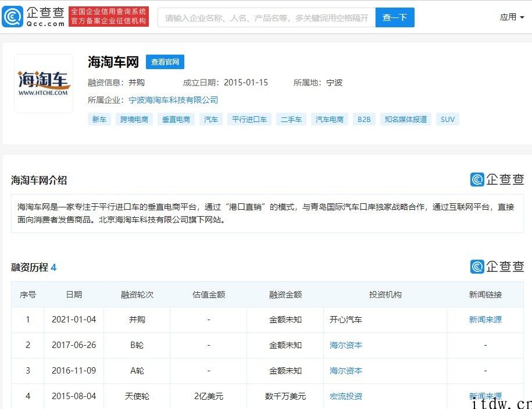532x409 pixels.
Task: Click the 2021-01-04 date cell
Action: 74,320
